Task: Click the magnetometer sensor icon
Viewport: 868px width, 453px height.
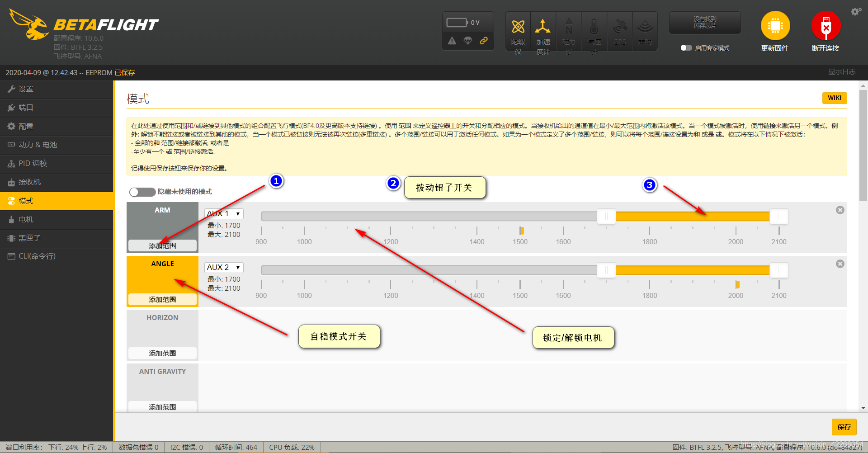Action: click(x=569, y=27)
